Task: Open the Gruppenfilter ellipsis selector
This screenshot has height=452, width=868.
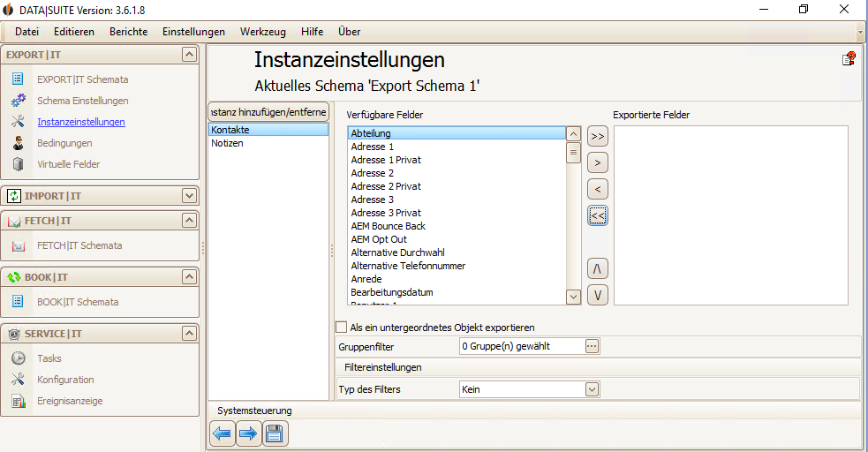Action: (592, 346)
